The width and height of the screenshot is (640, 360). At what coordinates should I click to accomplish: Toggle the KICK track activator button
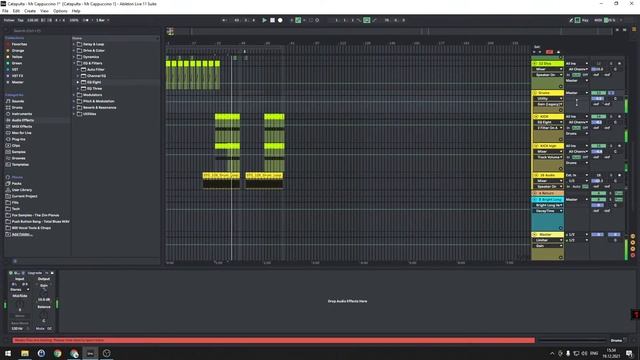coord(598,116)
